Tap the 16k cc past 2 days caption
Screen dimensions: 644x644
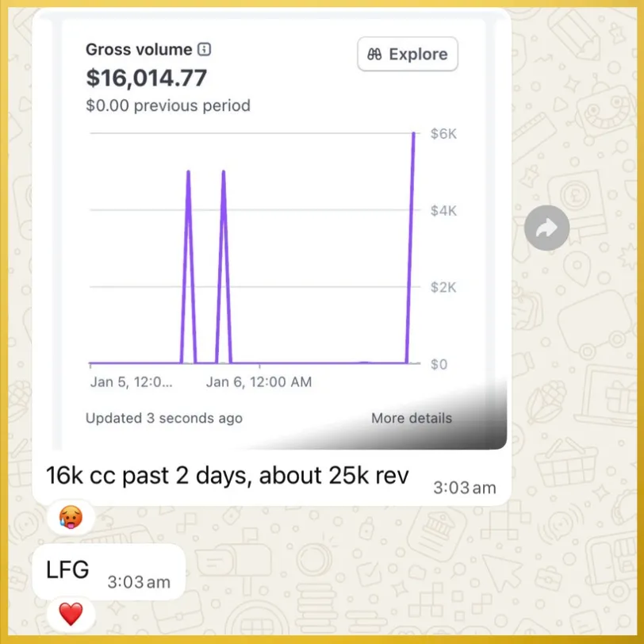pyautogui.click(x=227, y=476)
